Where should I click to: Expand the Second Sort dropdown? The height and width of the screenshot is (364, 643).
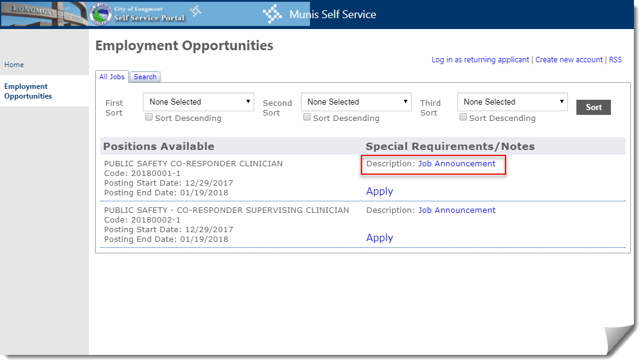[356, 102]
